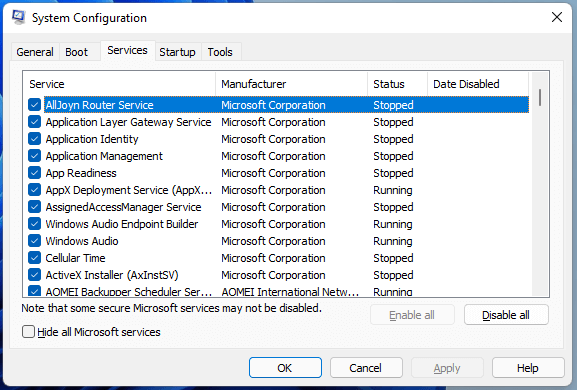
Task: Close the System Configuration window
Action: (x=557, y=17)
